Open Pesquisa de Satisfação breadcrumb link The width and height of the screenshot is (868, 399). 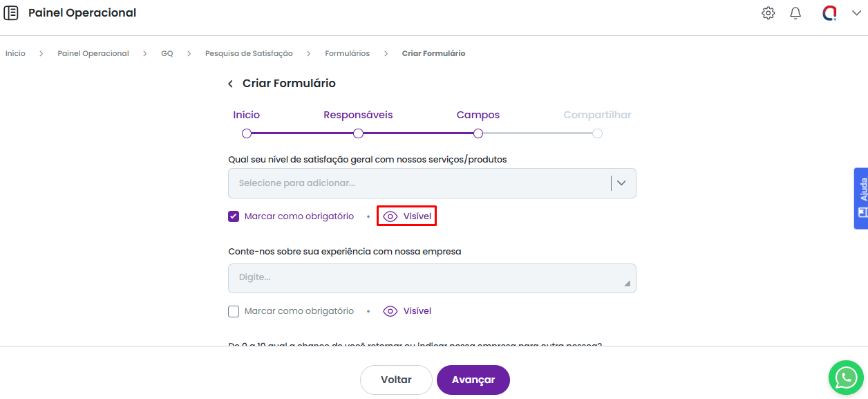(249, 53)
